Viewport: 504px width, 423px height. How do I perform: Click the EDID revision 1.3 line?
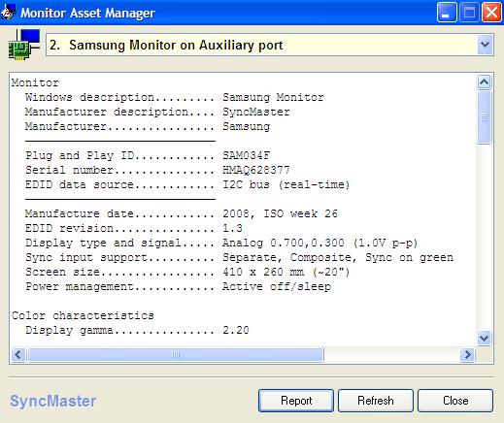click(134, 228)
